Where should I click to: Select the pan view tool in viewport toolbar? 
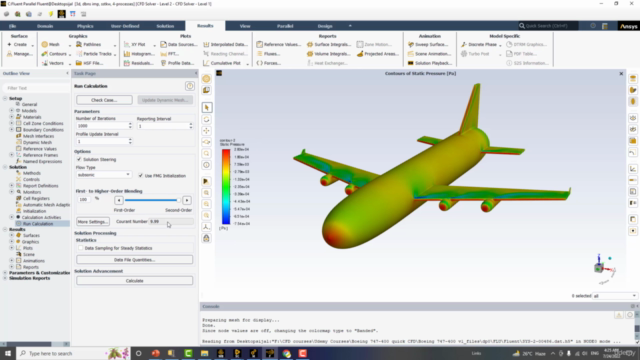(x=207, y=131)
